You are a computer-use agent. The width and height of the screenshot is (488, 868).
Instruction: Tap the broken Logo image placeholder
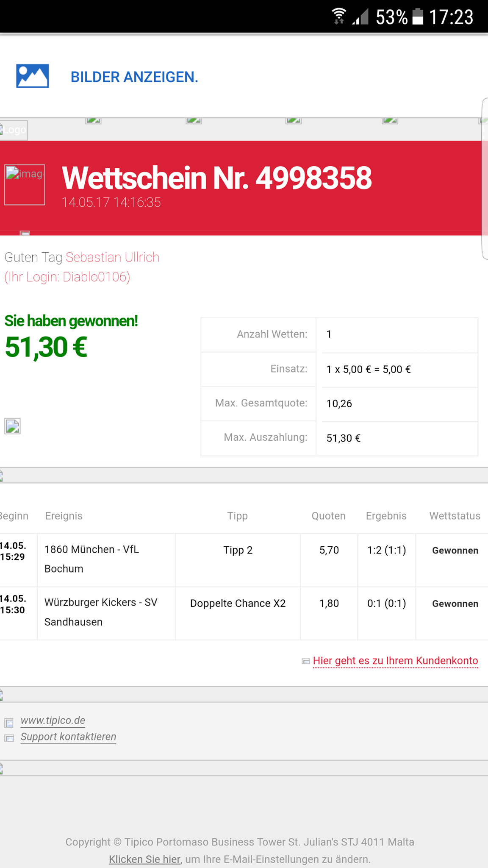coord(14,130)
